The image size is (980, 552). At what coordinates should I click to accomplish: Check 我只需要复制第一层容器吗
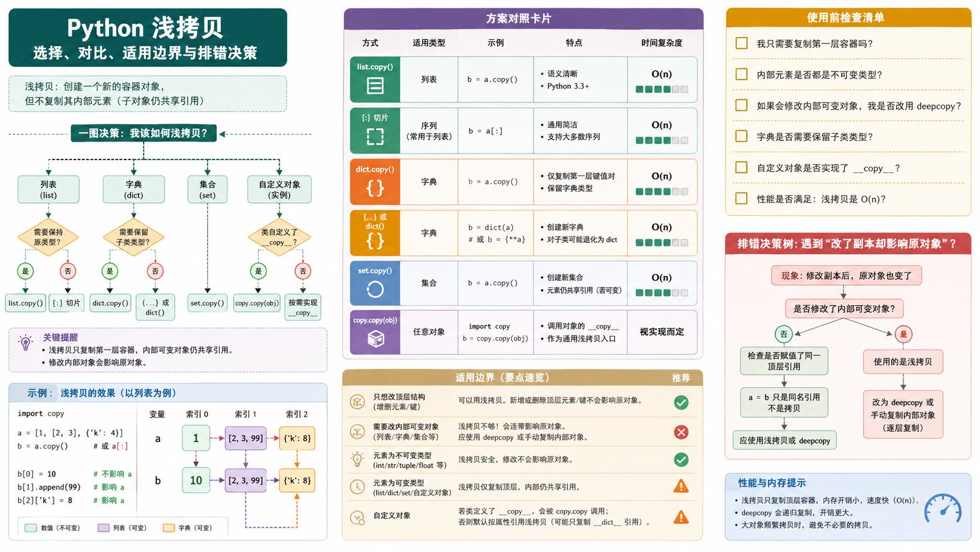click(x=741, y=43)
